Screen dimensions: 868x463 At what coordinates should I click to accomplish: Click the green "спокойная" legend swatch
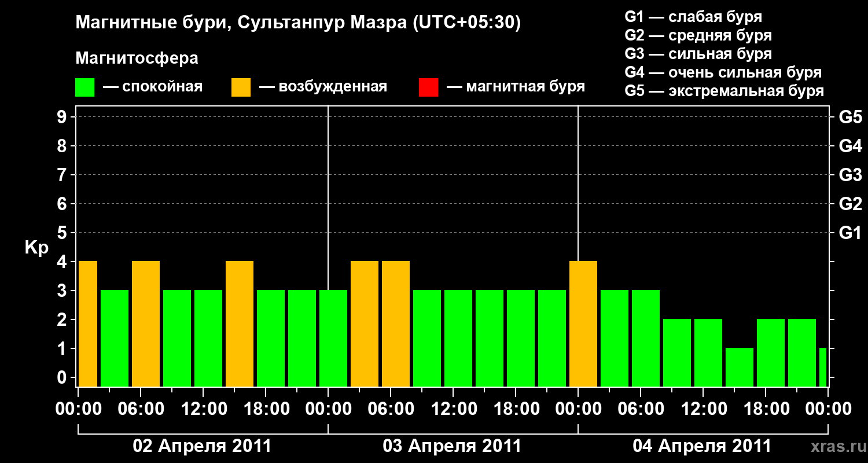[x=84, y=87]
